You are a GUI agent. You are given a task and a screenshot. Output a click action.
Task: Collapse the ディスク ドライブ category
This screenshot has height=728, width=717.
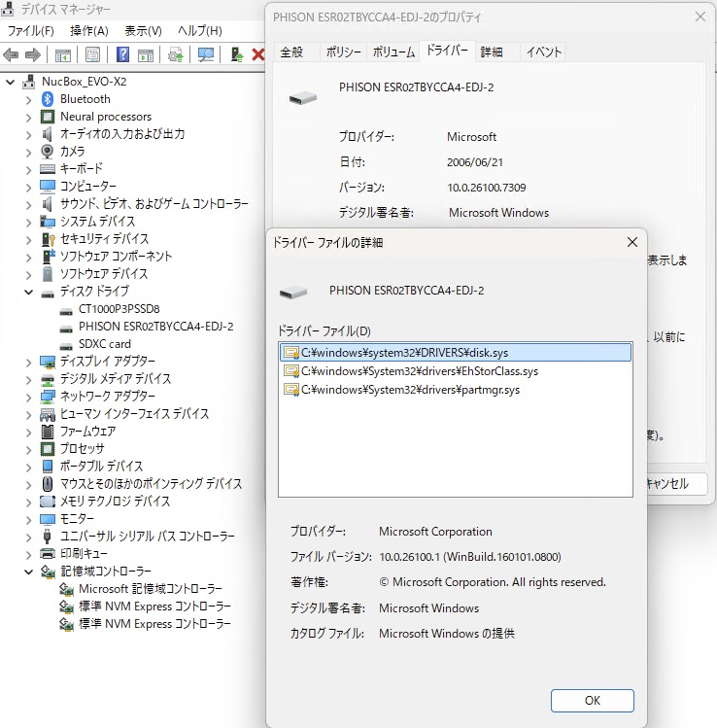point(27,292)
